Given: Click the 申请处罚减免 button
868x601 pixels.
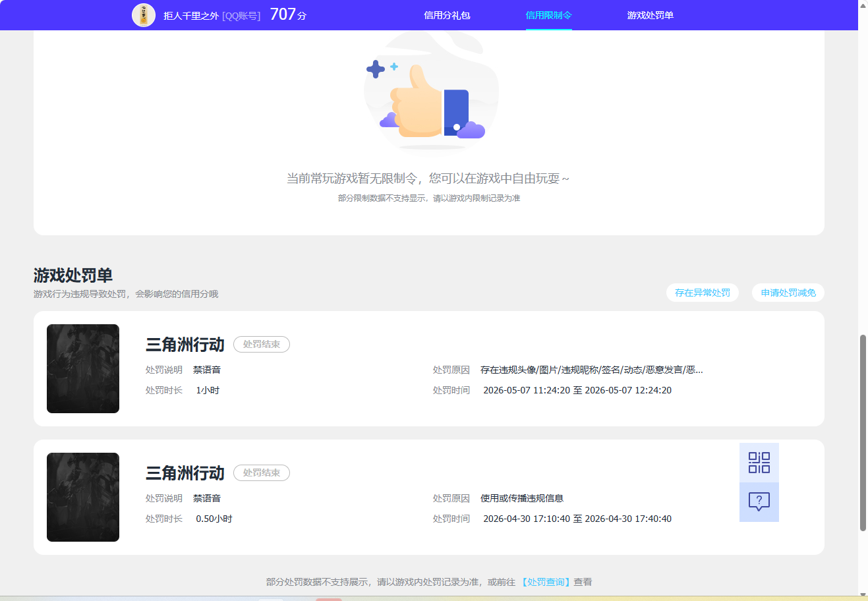Looking at the screenshot, I should click(x=788, y=293).
